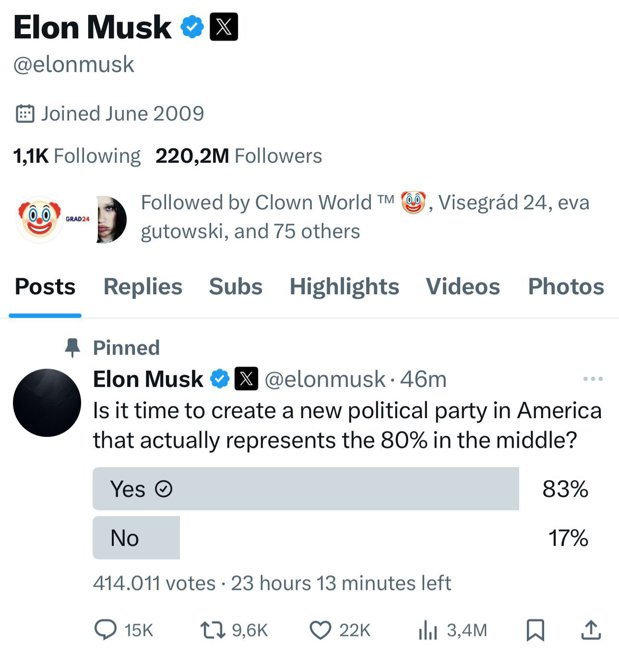Like the pinned post via heart icon

pos(320,630)
